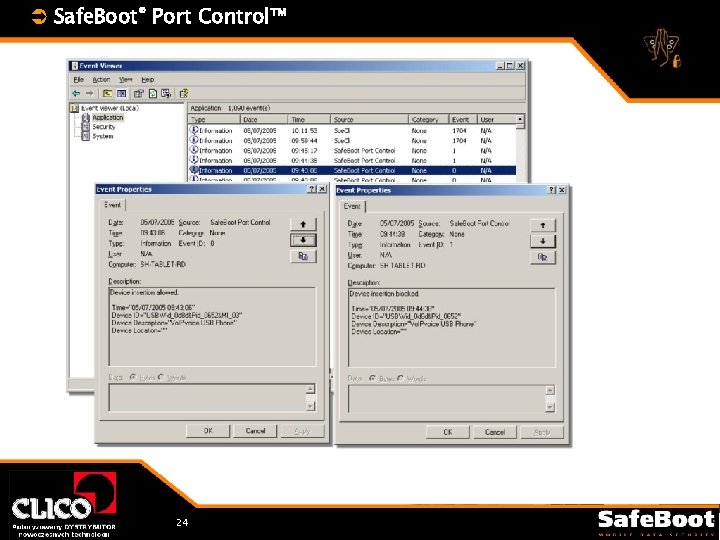
Task: Click data box scroll down arrow, 'insertion allowed' dialog
Action: point(310,406)
